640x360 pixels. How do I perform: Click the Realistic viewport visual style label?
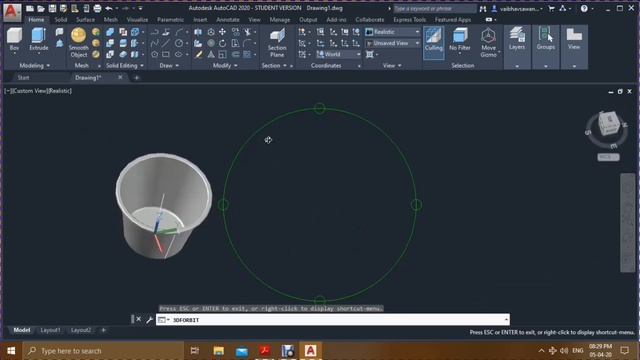60,91
